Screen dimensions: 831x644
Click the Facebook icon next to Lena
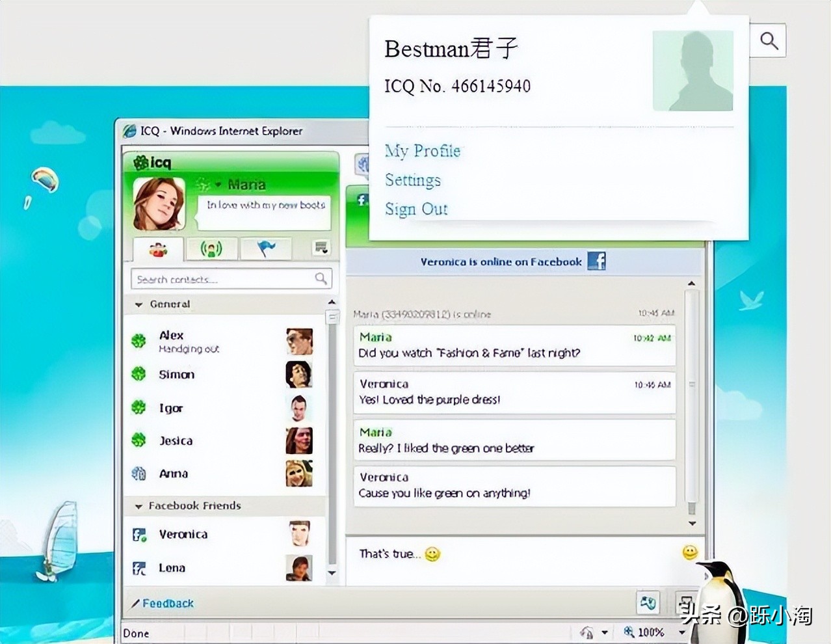pos(139,567)
